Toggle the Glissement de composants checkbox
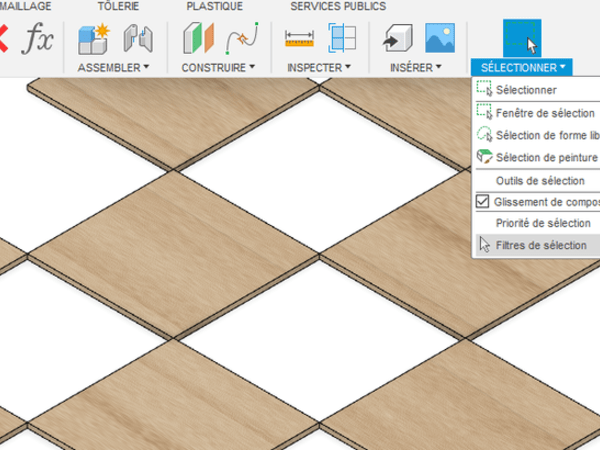600x450 pixels. click(484, 202)
